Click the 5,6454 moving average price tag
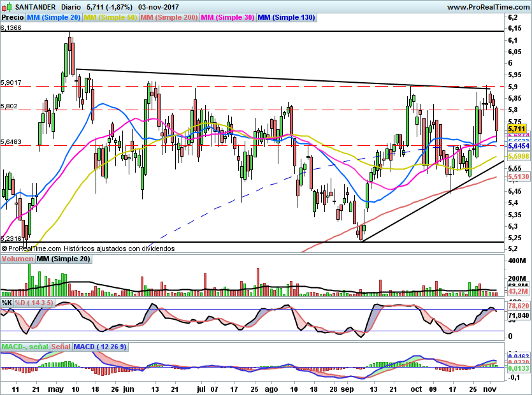Image resolution: width=532 pixels, height=395 pixels. pos(519,146)
